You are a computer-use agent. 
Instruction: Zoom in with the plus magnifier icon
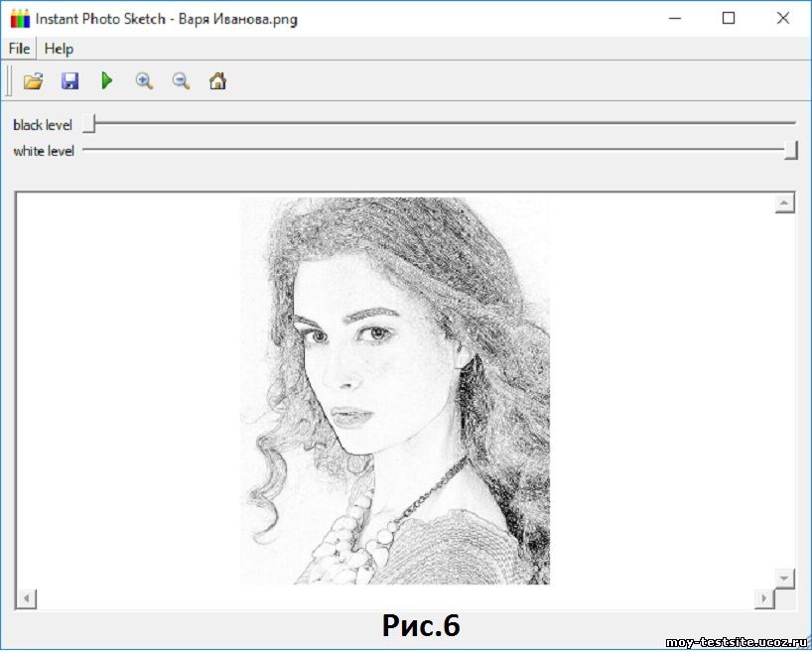pyautogui.click(x=144, y=81)
